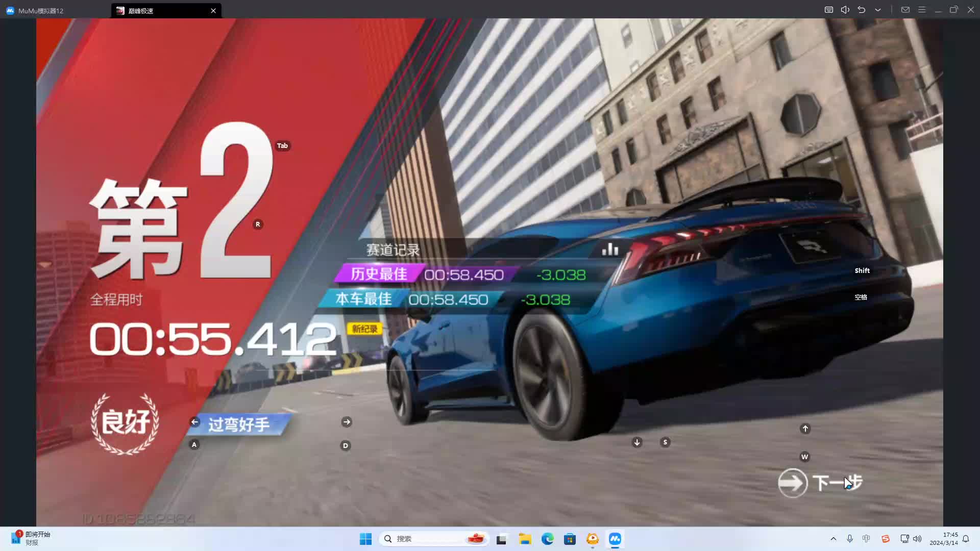The image size is (980, 551).
Task: Click the down-arrow key overlay control
Action: coord(636,442)
